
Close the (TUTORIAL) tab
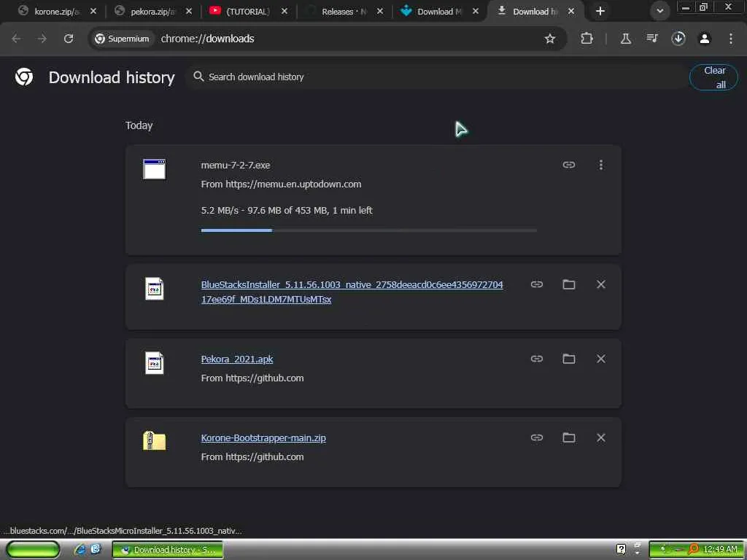[x=285, y=11]
